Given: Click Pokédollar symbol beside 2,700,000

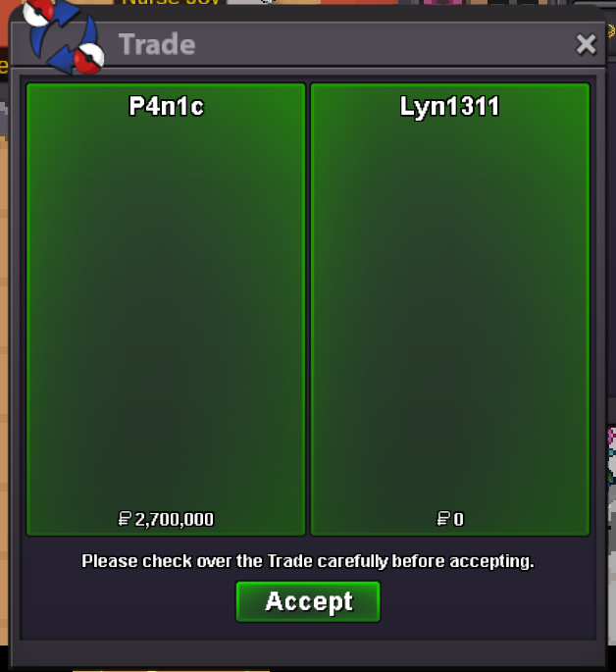Looking at the screenshot, I should tap(125, 519).
